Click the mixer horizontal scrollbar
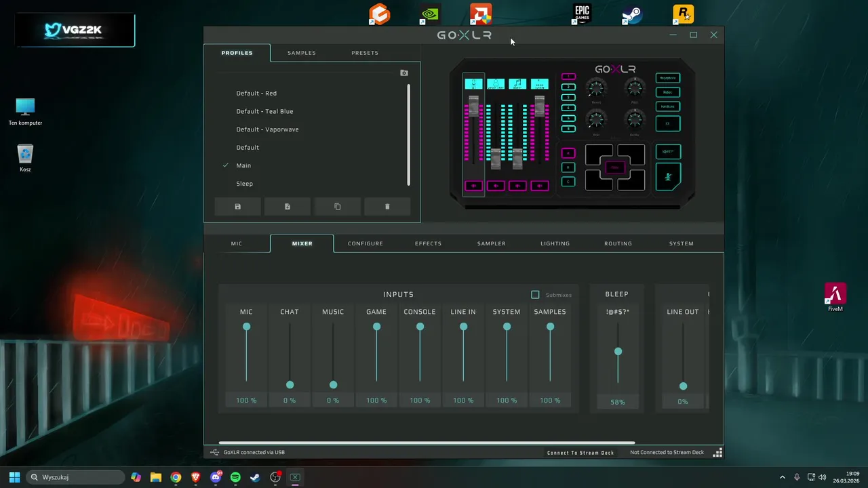 (x=427, y=443)
